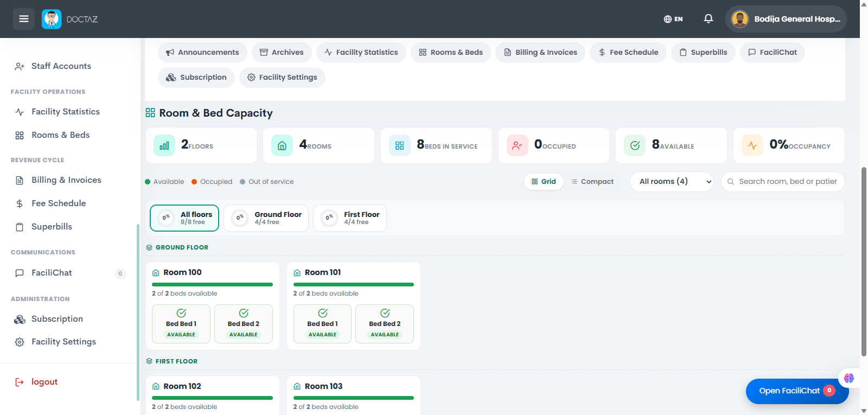
Task: Switch to Compact view
Action: pos(592,182)
